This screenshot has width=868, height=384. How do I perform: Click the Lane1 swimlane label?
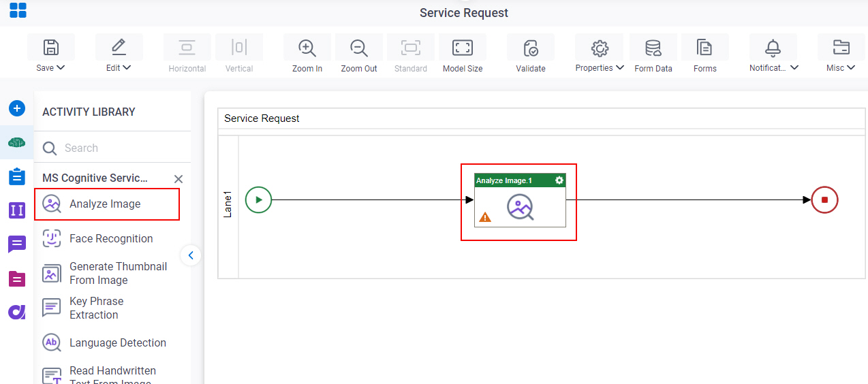[228, 204]
